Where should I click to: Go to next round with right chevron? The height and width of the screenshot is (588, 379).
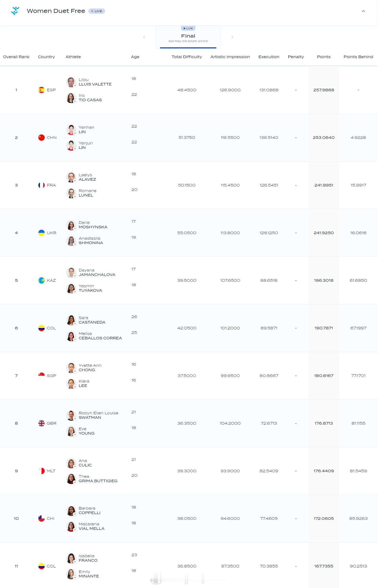click(232, 37)
